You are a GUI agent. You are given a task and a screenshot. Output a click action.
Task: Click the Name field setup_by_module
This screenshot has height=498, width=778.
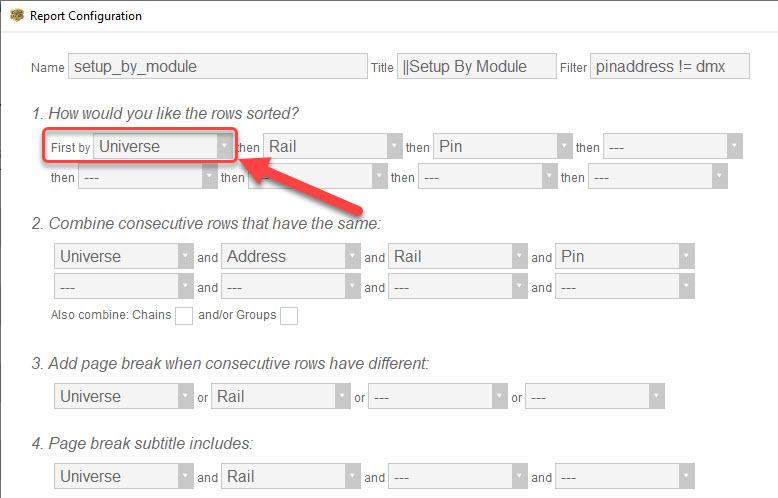(x=217, y=67)
